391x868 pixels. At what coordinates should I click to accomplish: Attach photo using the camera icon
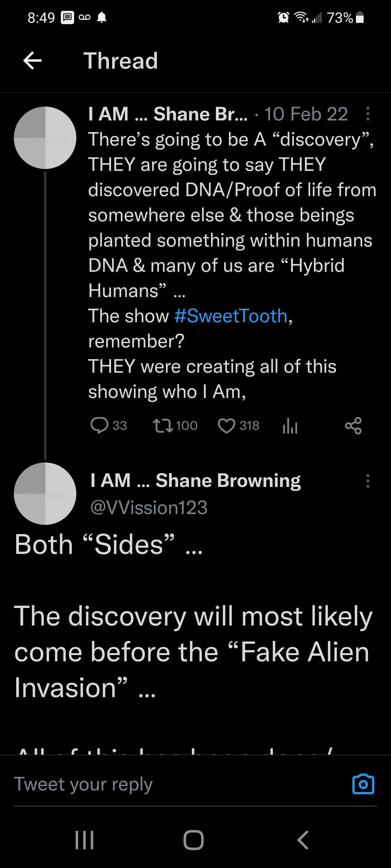point(363,784)
